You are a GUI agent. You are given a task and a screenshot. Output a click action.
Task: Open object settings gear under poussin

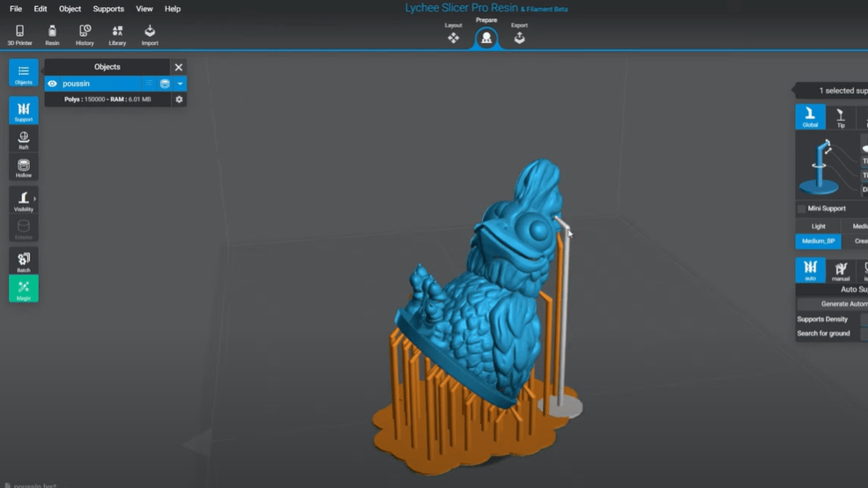(x=179, y=100)
